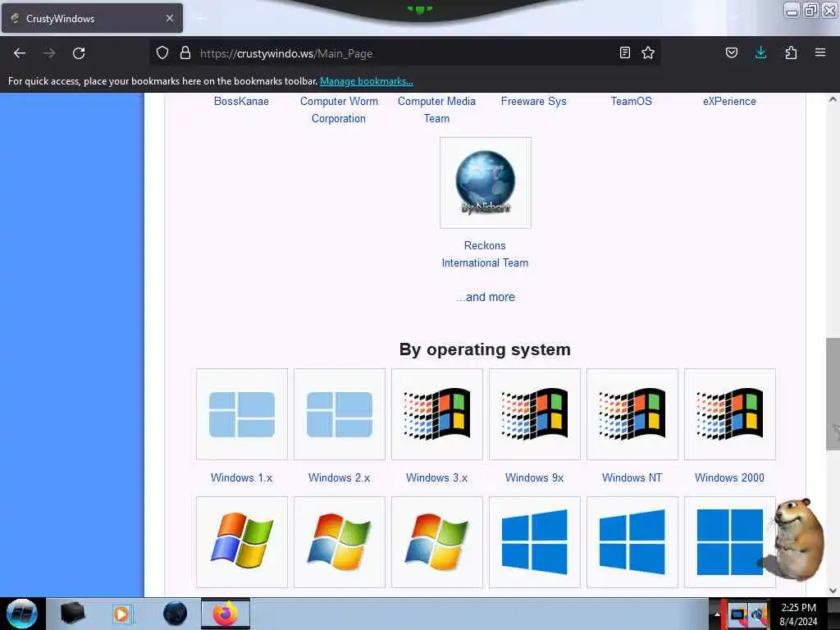Open the Start orb on taskbar
Viewport: 840px width, 630px height.
22,614
